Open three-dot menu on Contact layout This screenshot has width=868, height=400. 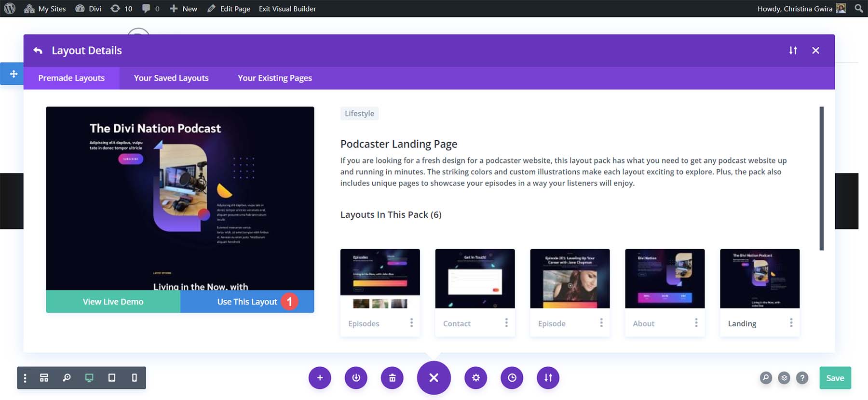pyautogui.click(x=506, y=323)
